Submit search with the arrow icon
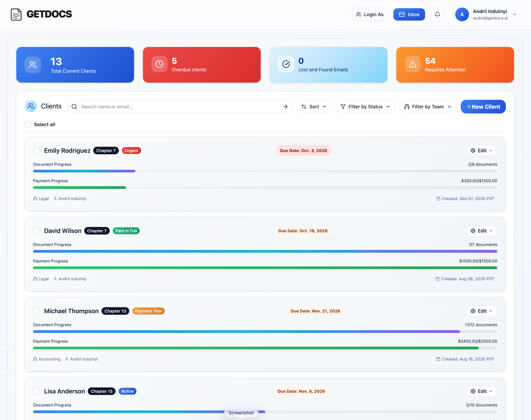The height and width of the screenshot is (420, 531). point(285,106)
